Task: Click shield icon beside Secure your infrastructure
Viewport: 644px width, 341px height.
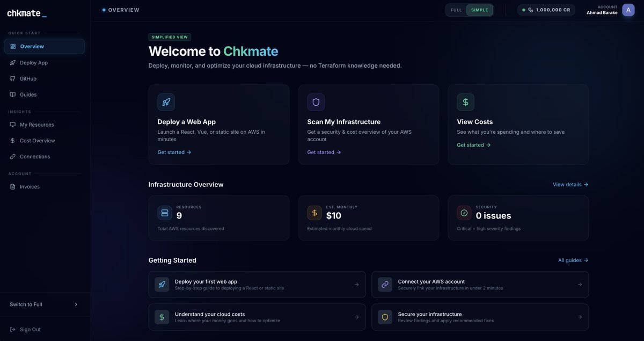Action: tap(385, 317)
